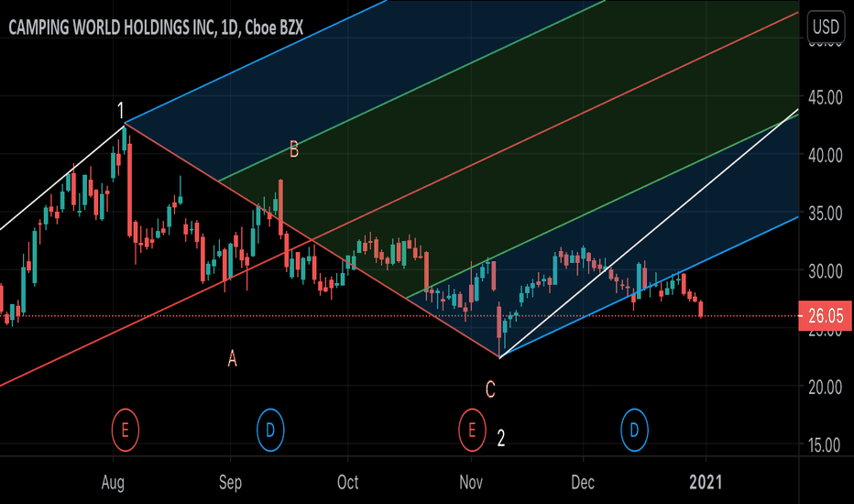The image size is (854, 504).
Task: Open the USD currency selector
Action: point(826,27)
